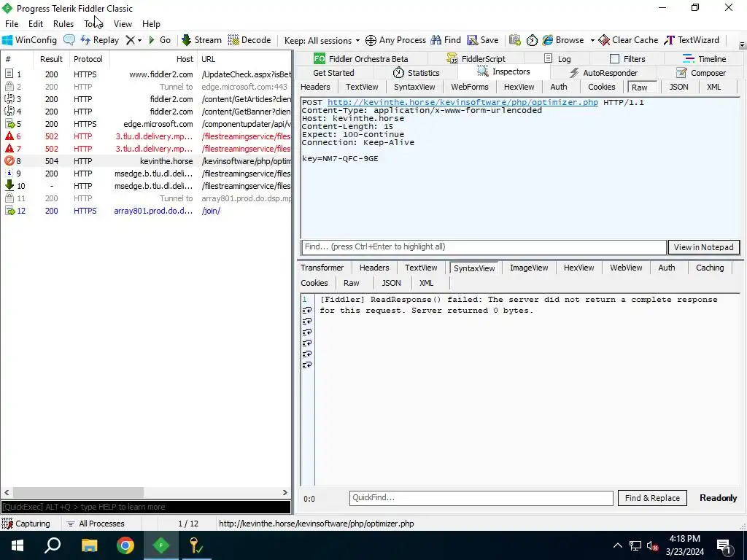Replay the selected session
The image size is (747, 560).
click(100, 40)
